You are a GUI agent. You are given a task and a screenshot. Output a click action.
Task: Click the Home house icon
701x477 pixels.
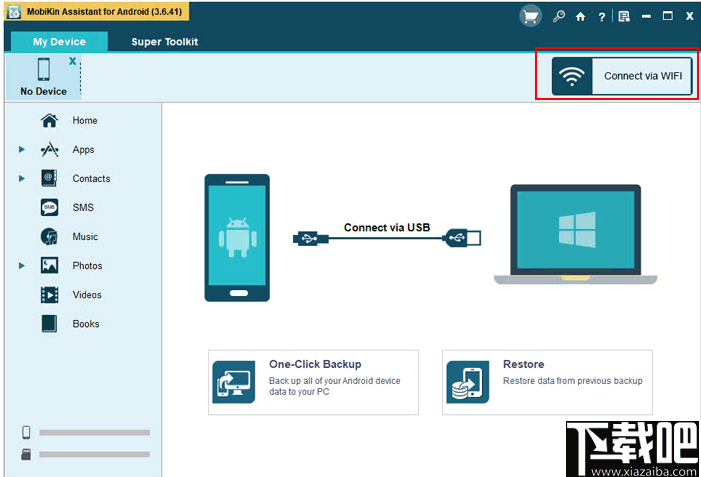tap(49, 120)
